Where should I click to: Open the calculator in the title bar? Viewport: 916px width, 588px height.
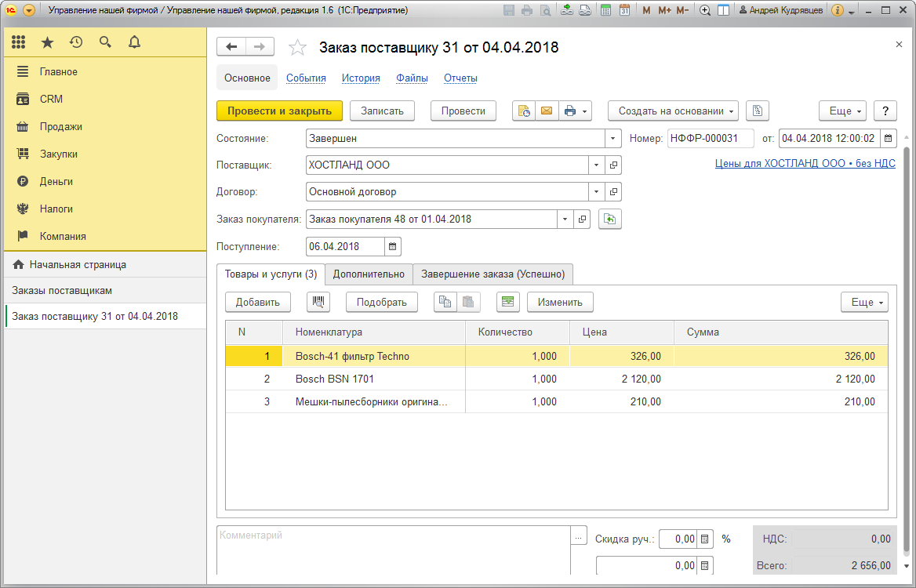click(x=605, y=10)
